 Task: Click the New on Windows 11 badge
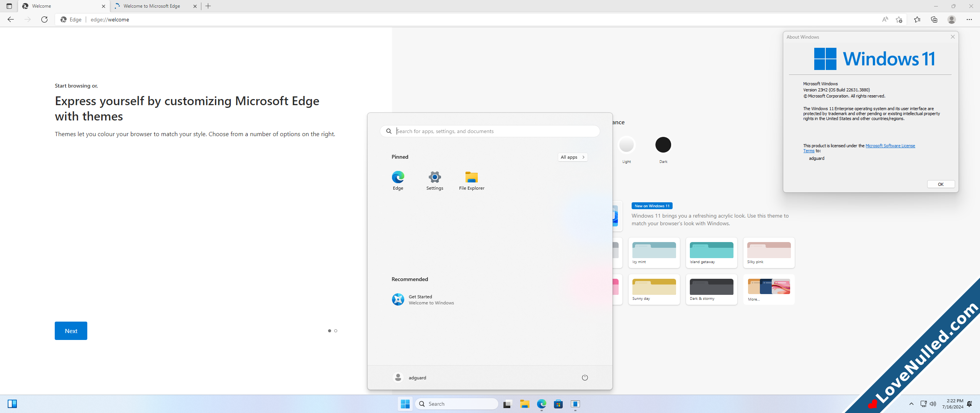[652, 206]
